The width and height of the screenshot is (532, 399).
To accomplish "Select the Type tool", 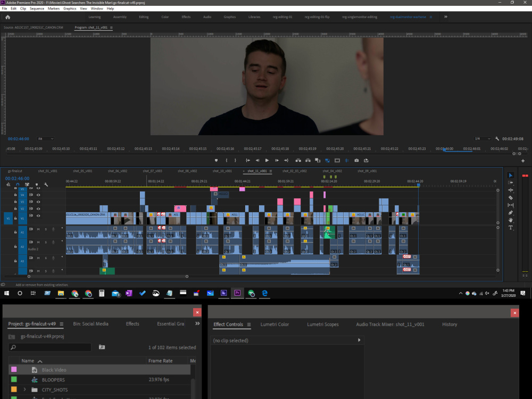I will point(510,228).
